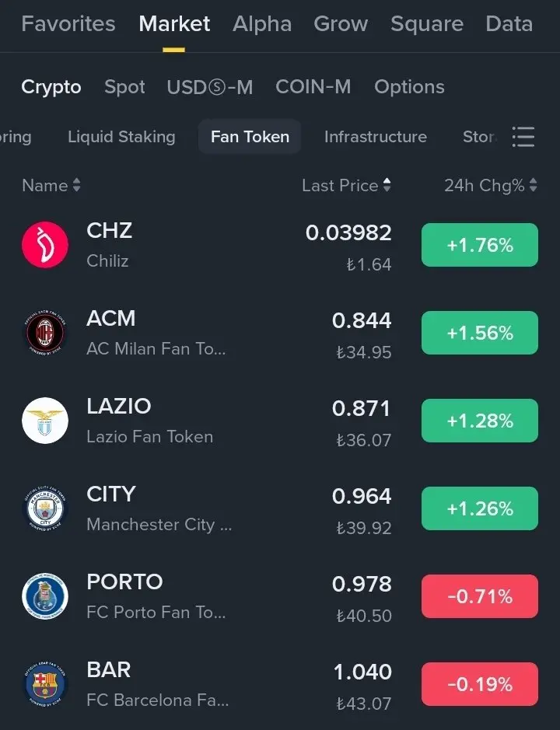The width and height of the screenshot is (560, 730).
Task: Select the Spot market type
Action: 125,87
